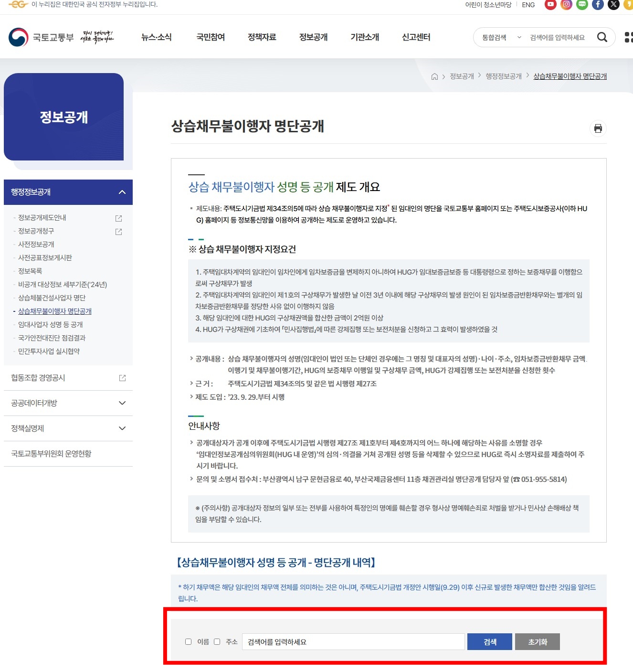Open the X (Twitter) social icon
The image size is (633, 672).
[613, 4]
